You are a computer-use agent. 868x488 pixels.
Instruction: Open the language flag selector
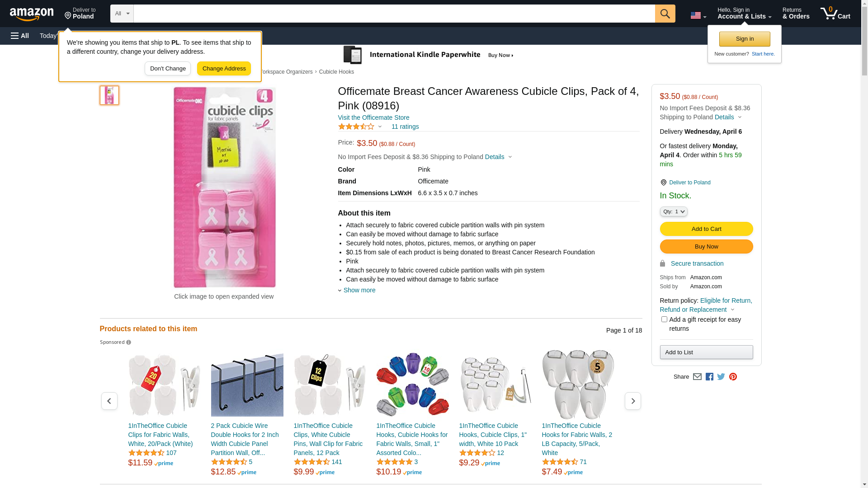[698, 15]
